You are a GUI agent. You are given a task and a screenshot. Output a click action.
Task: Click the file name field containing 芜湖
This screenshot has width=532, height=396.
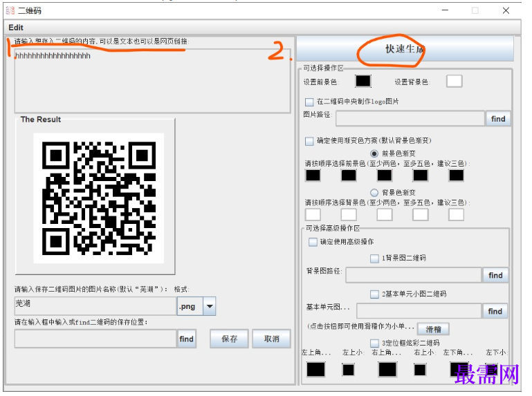click(95, 306)
